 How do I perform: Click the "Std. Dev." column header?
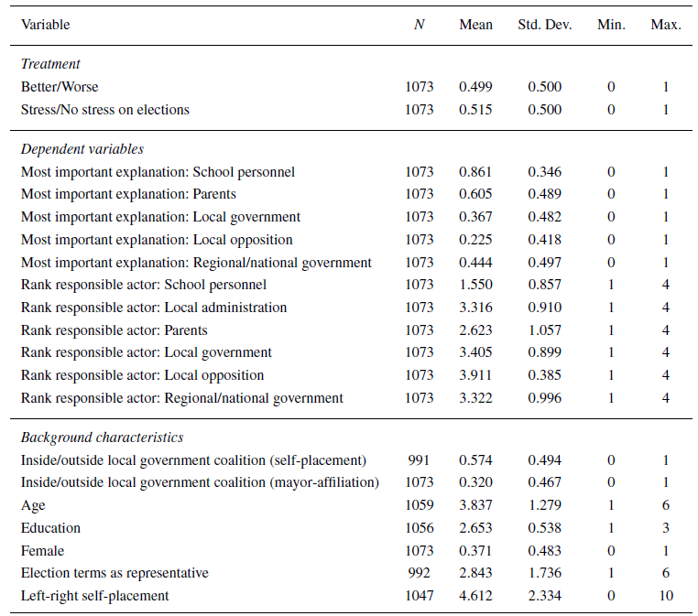point(544,25)
